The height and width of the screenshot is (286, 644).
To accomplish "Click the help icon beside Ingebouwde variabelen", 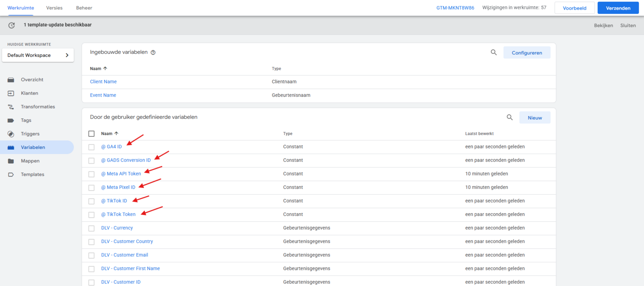I will (153, 52).
